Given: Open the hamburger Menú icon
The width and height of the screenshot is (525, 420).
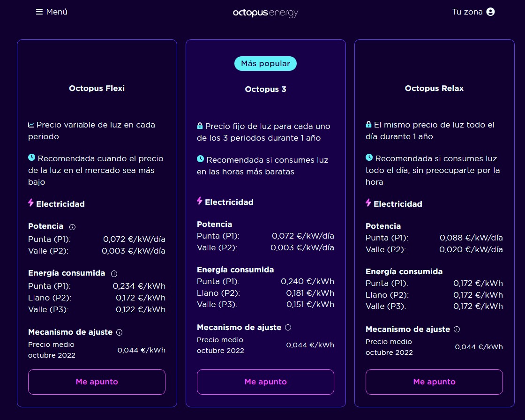Looking at the screenshot, I should (39, 12).
